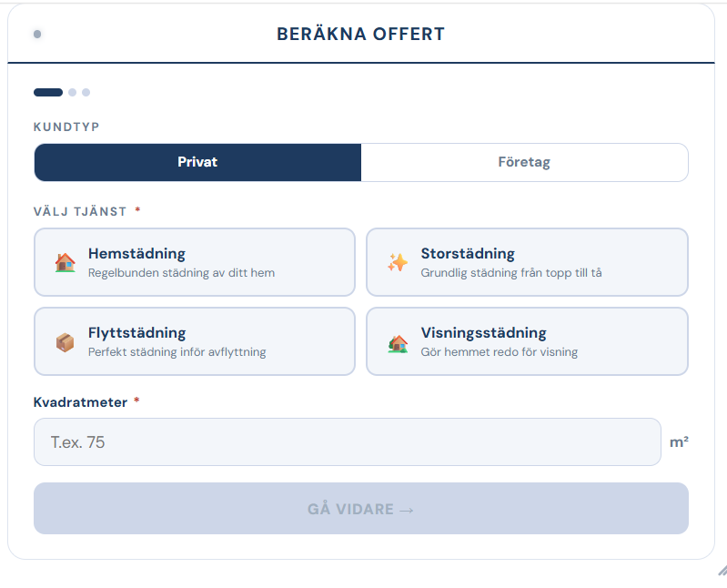Click the m² unit label
Screen dimensions: 727x588
679,442
